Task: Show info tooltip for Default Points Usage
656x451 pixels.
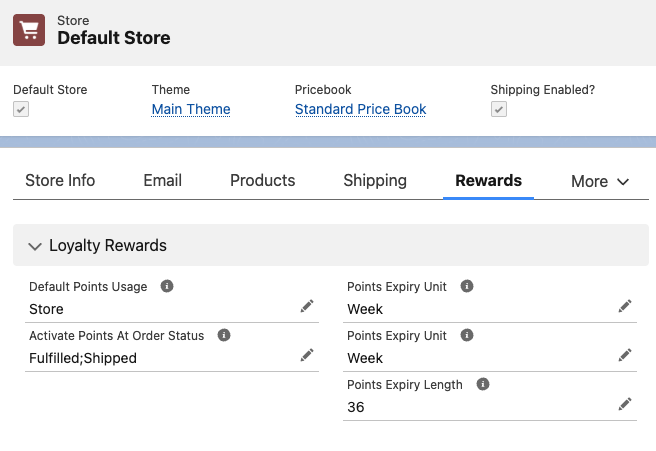Action: (167, 286)
